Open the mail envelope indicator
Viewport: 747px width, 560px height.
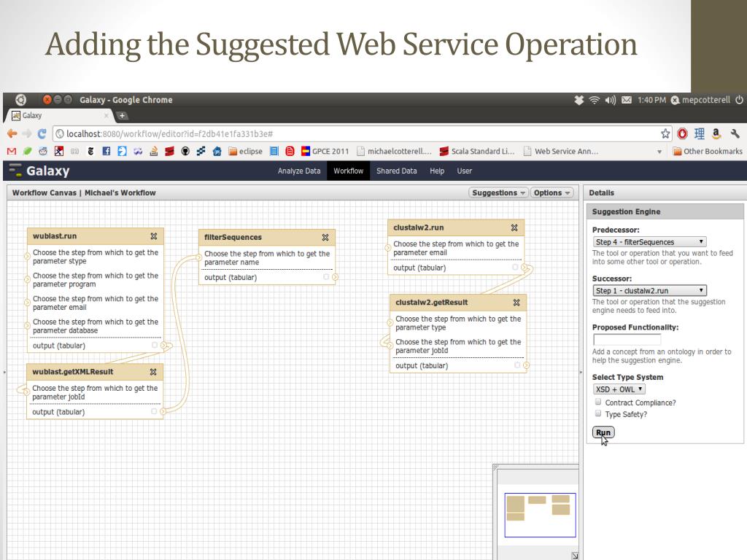(x=627, y=100)
